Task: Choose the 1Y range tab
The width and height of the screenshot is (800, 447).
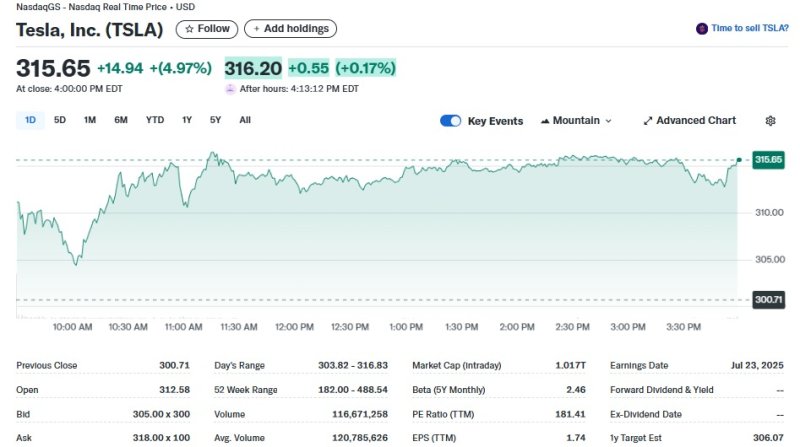Action: coord(187,120)
